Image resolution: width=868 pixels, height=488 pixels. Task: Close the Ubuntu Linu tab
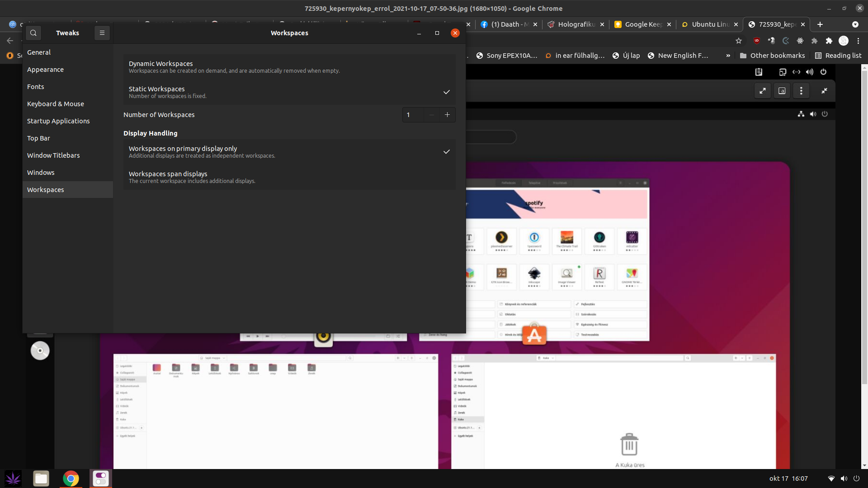click(x=736, y=24)
